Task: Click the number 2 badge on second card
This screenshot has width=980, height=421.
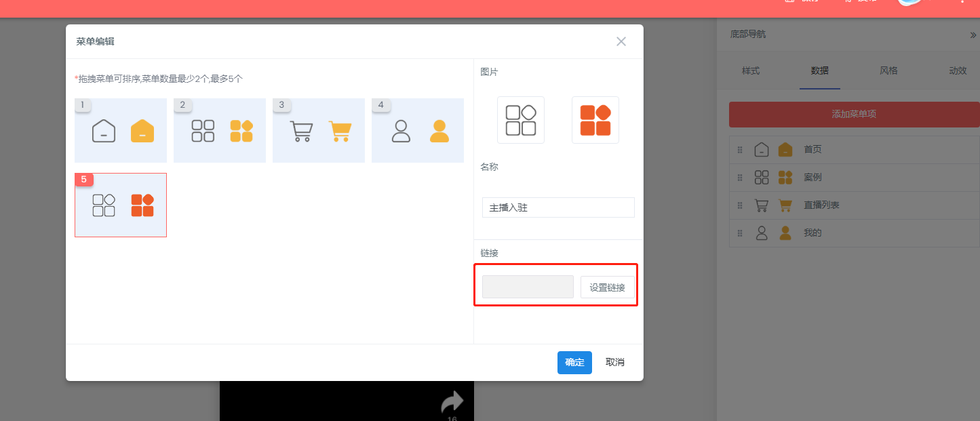Action: [182, 105]
